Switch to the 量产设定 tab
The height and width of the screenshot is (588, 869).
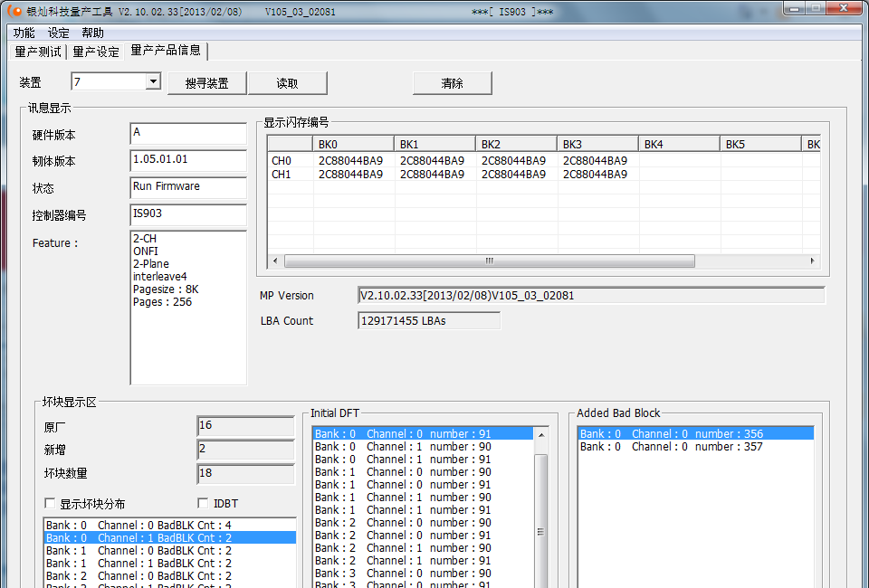pyautogui.click(x=96, y=52)
